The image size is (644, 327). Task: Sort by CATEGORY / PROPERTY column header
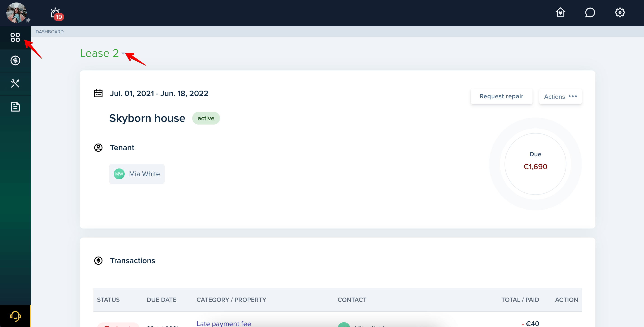pyautogui.click(x=231, y=300)
